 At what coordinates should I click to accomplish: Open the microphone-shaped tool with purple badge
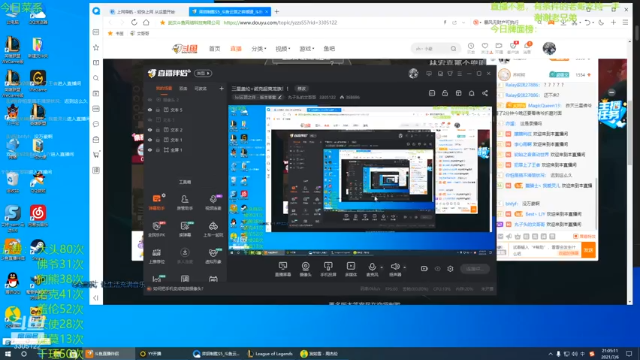tap(213, 202)
